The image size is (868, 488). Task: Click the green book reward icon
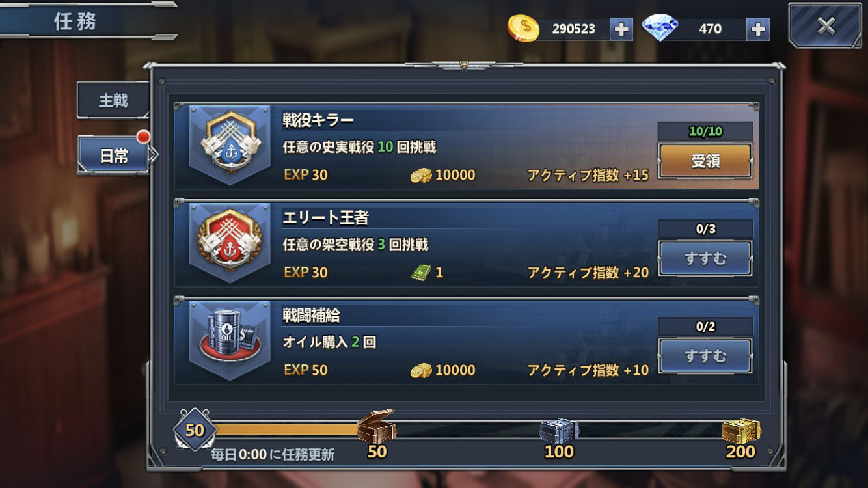(x=421, y=272)
